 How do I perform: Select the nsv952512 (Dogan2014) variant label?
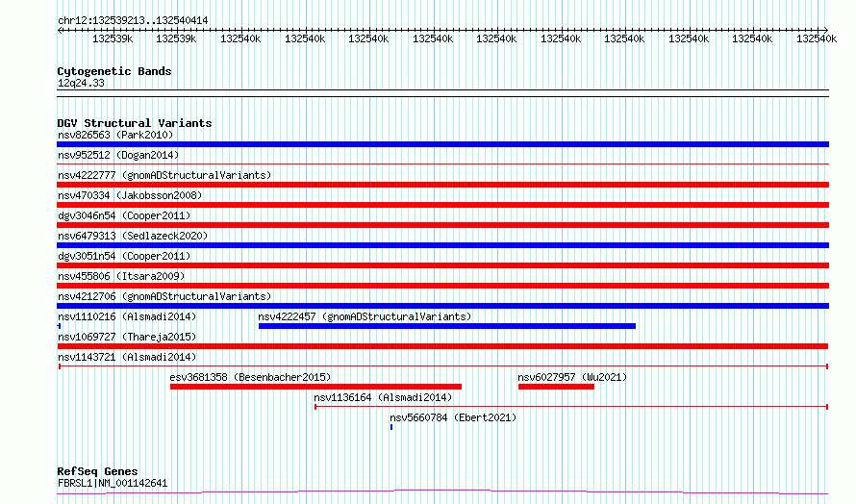coord(118,155)
